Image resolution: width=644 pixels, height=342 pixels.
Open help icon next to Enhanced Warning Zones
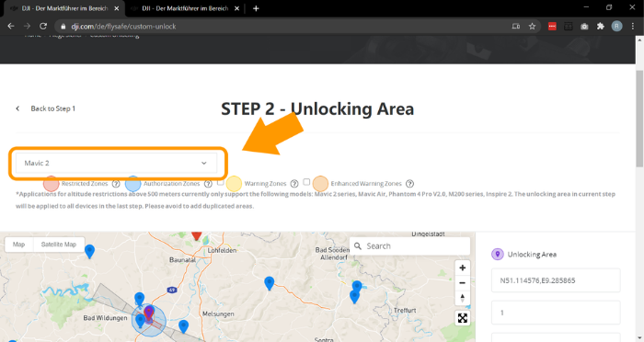point(410,184)
